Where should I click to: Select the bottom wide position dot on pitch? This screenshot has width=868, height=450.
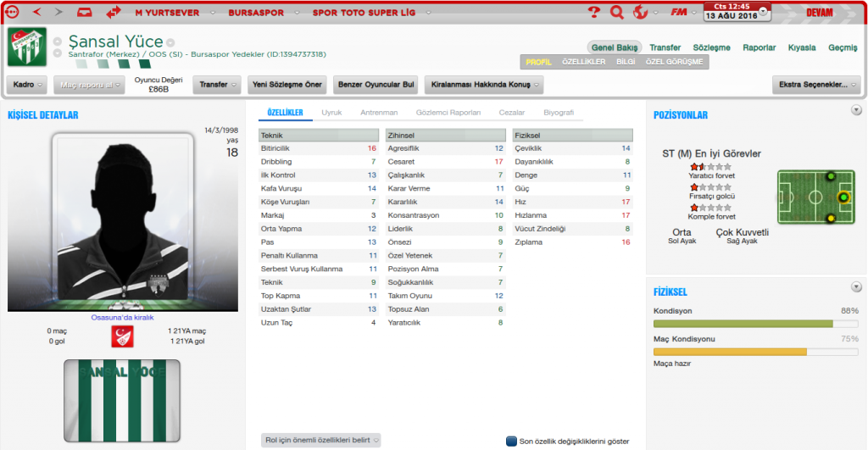point(831,219)
